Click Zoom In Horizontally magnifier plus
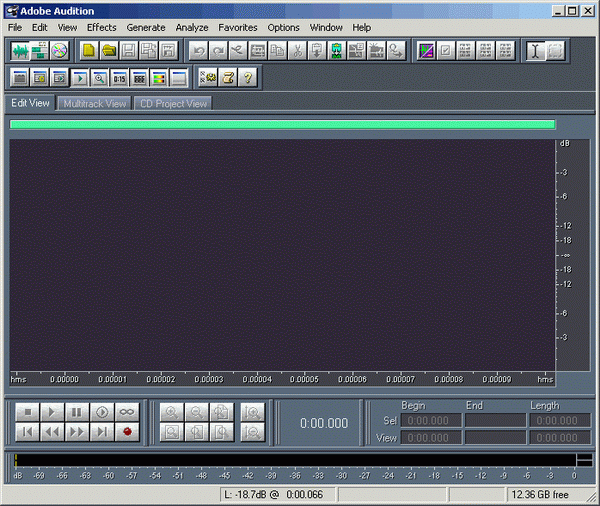This screenshot has height=506, width=600. (171, 412)
